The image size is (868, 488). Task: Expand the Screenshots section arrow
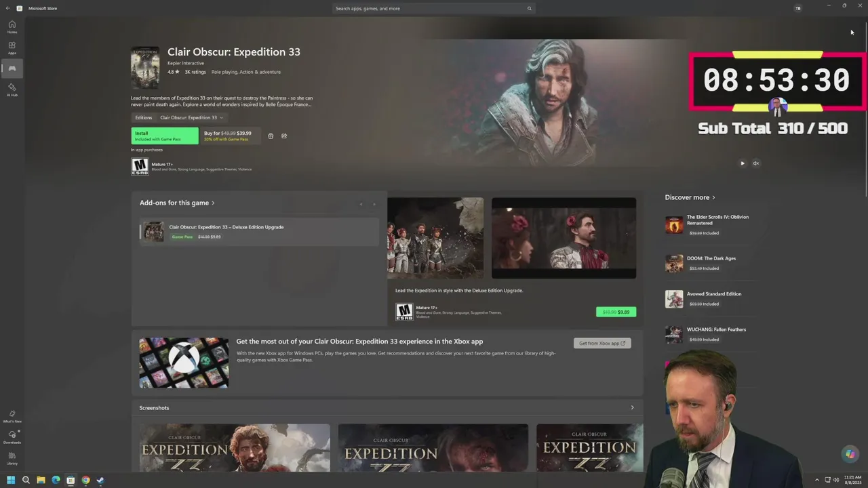[x=632, y=407]
